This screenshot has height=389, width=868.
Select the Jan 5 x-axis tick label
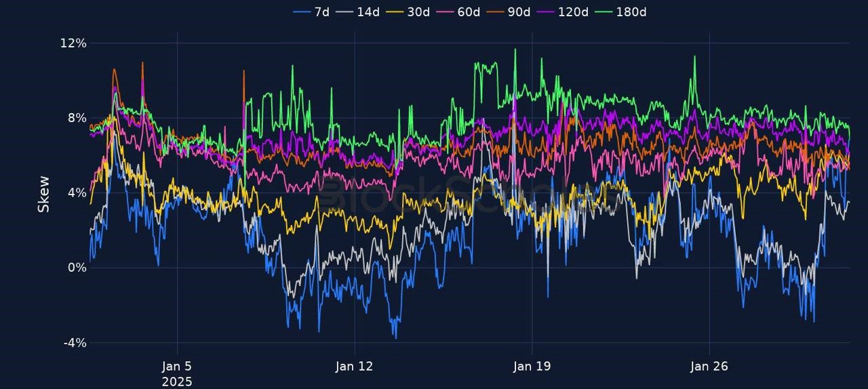tap(177, 367)
